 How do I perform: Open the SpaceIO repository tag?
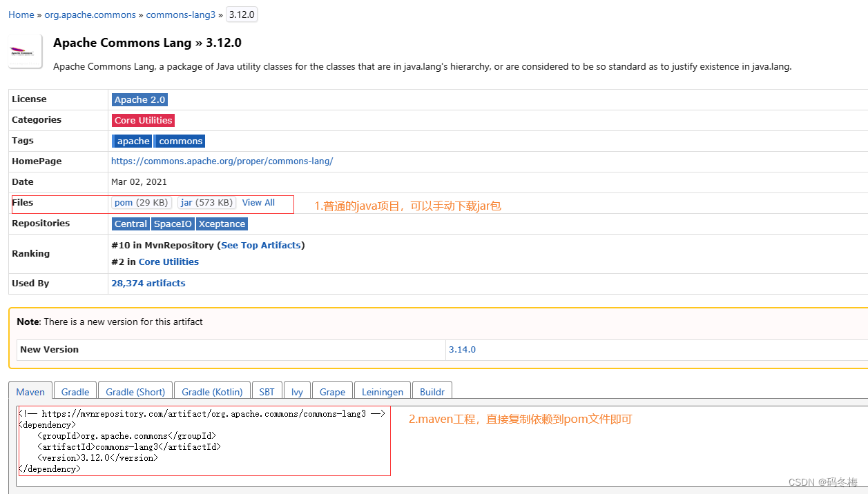coord(173,224)
